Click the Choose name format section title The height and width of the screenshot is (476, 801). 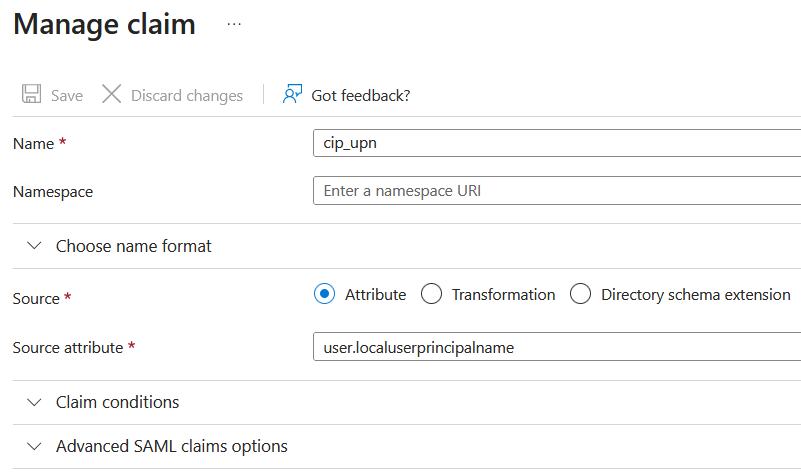(134, 246)
